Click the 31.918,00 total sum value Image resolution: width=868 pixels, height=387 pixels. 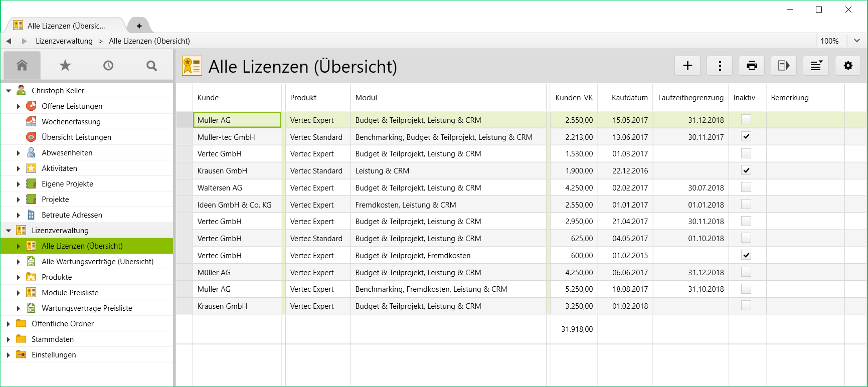coord(577,329)
